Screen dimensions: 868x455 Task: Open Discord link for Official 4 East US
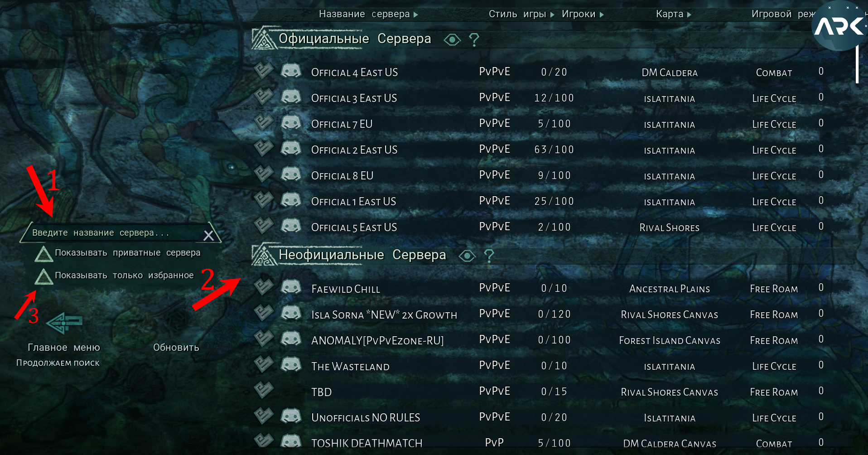click(x=291, y=71)
